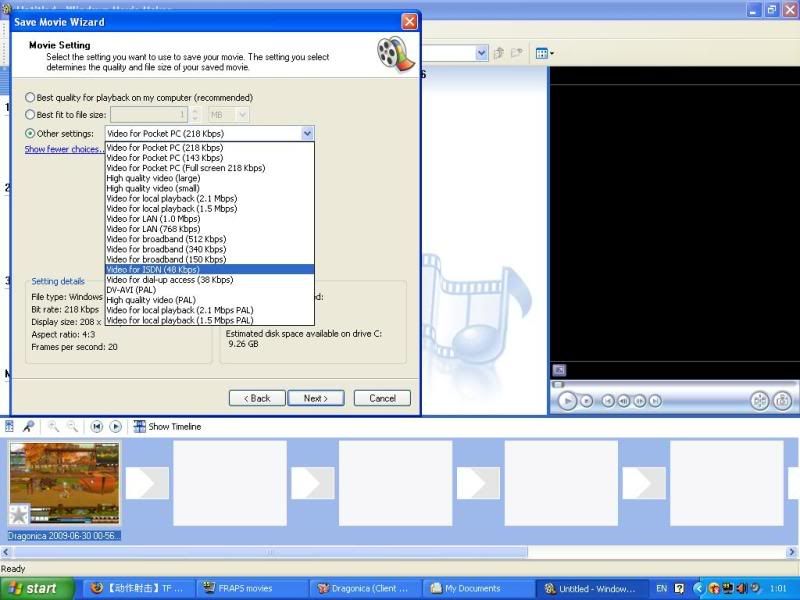Click the file size input field

[149, 115]
